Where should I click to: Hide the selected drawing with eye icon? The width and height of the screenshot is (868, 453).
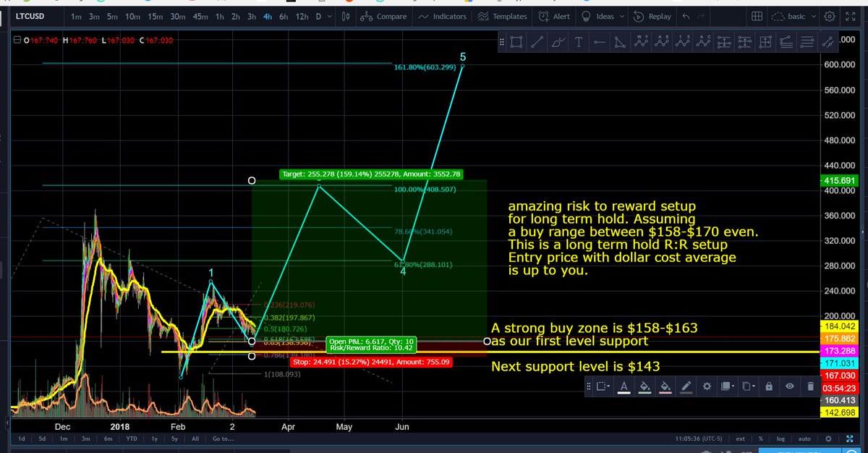790,386
